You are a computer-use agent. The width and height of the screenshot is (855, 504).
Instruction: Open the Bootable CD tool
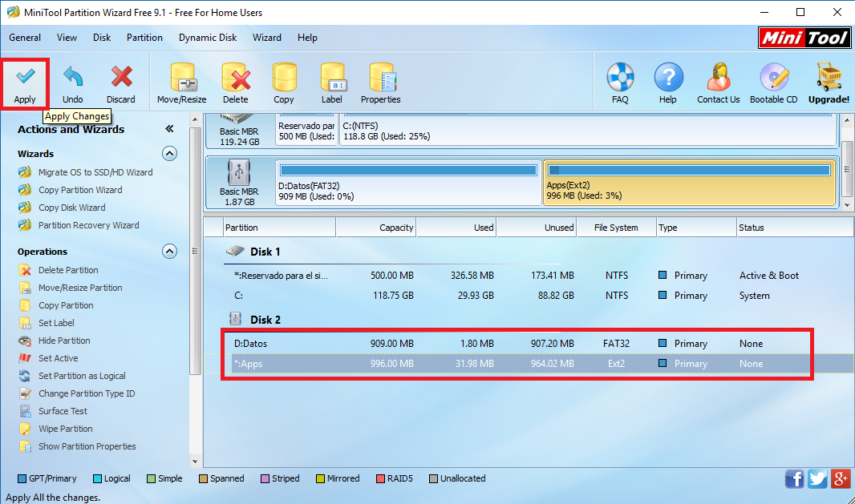pyautogui.click(x=774, y=84)
